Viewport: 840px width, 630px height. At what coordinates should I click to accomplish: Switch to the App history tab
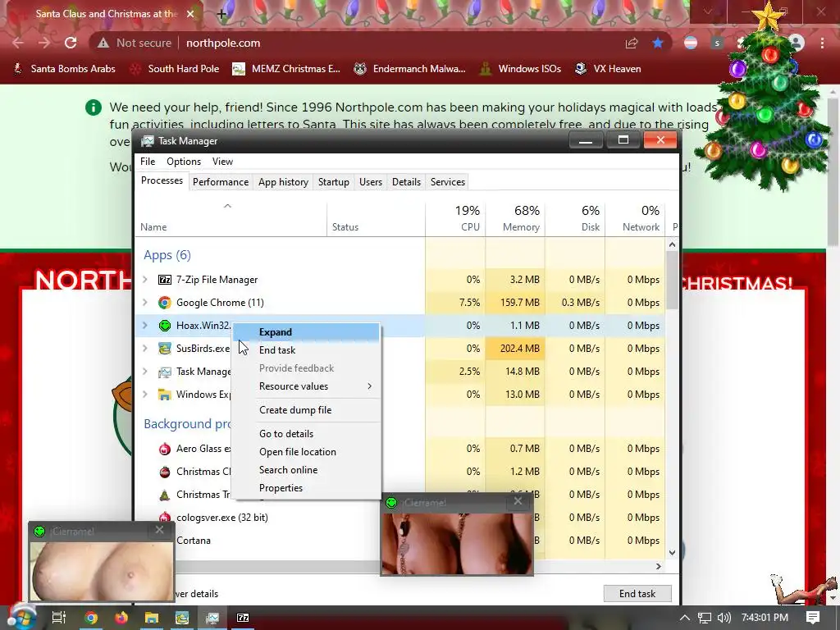[x=283, y=182]
